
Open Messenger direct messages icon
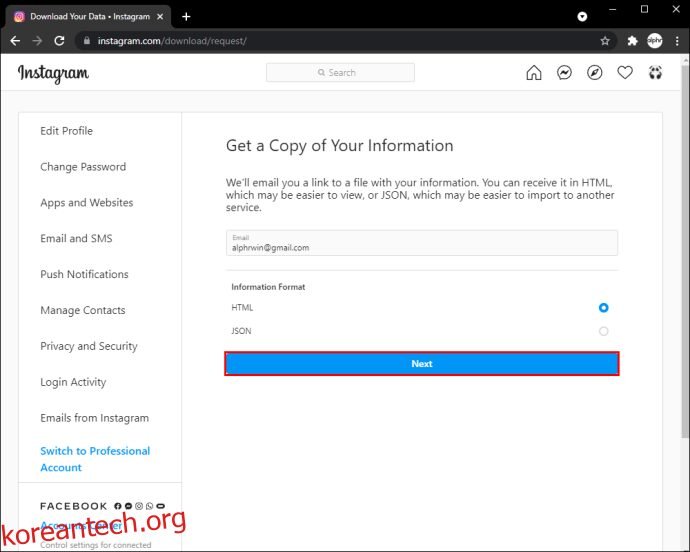[x=564, y=73]
